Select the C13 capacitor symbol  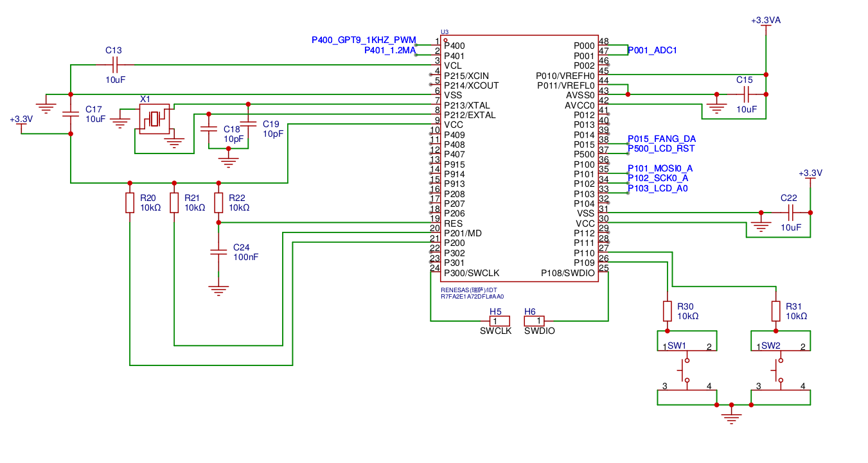(116, 65)
